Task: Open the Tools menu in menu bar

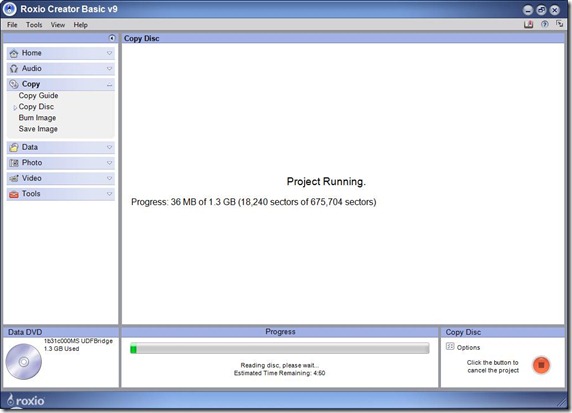Action: tap(34, 25)
